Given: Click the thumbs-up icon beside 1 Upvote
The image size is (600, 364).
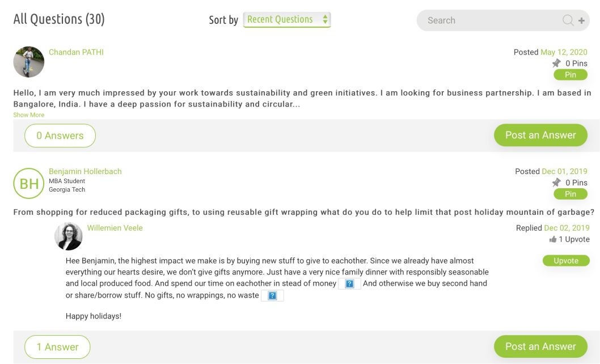Looking at the screenshot, I should pos(552,240).
